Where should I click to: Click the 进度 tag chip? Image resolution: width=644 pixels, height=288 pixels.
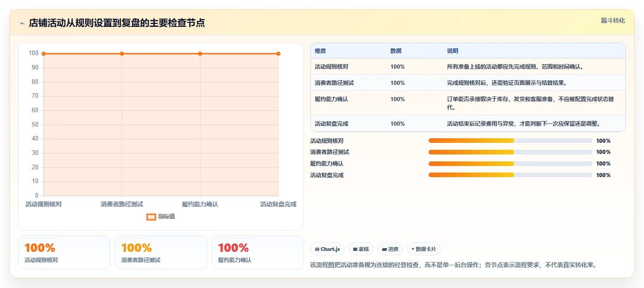390,249
